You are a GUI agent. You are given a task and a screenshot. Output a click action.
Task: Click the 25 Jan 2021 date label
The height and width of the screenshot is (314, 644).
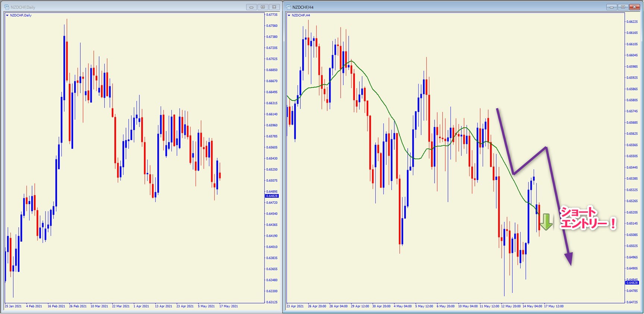[x=13, y=306]
